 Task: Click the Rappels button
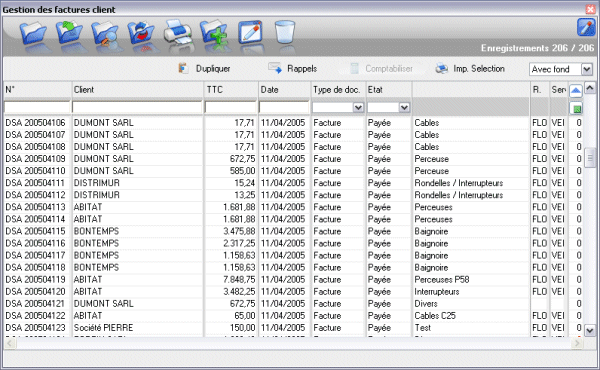[x=293, y=68]
